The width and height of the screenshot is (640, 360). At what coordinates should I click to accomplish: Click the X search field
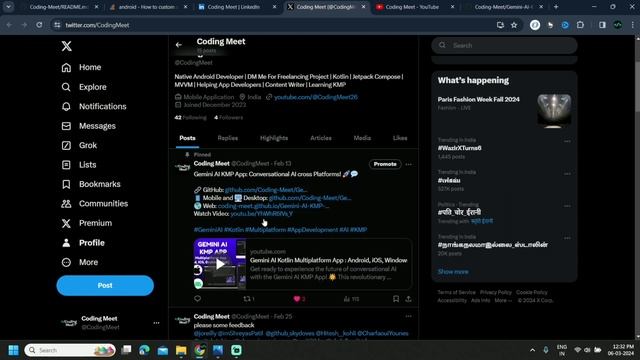[x=504, y=45]
